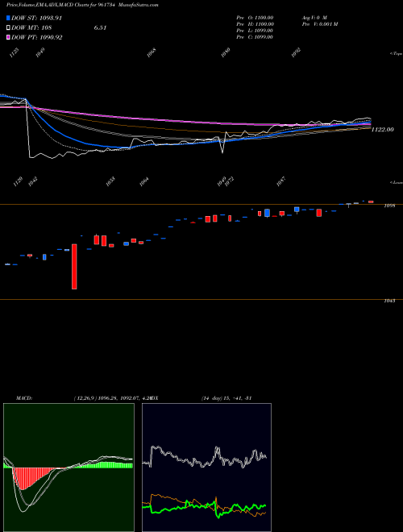
Task: Click the white DOW MT legend swatch
Action: [x=8, y=28]
